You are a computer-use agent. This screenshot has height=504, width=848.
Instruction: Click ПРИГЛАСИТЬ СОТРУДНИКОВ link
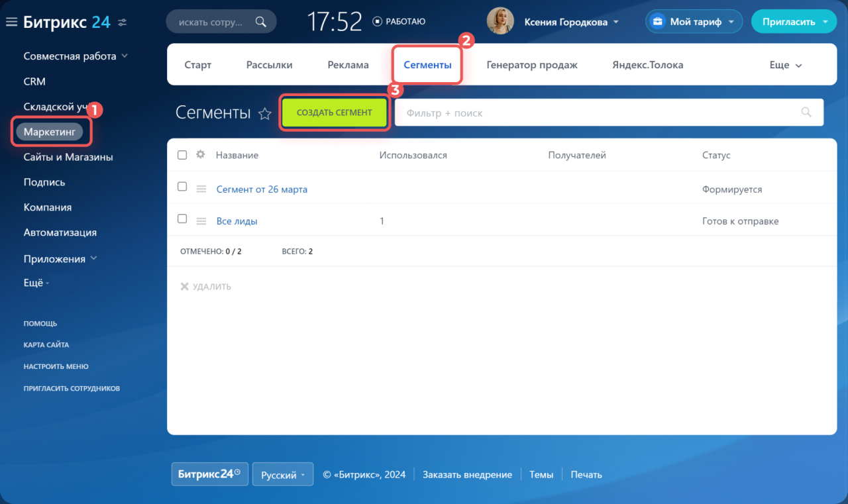(x=72, y=388)
